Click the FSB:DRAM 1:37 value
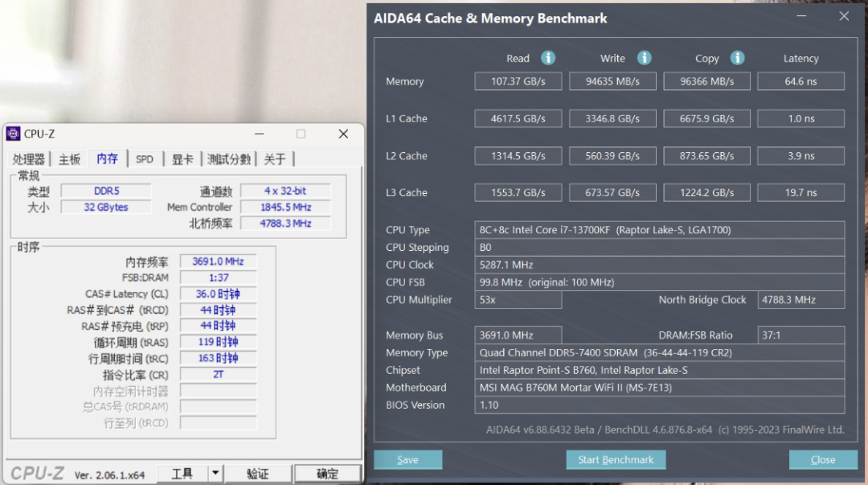Image resolution: width=868 pixels, height=485 pixels. (218, 277)
